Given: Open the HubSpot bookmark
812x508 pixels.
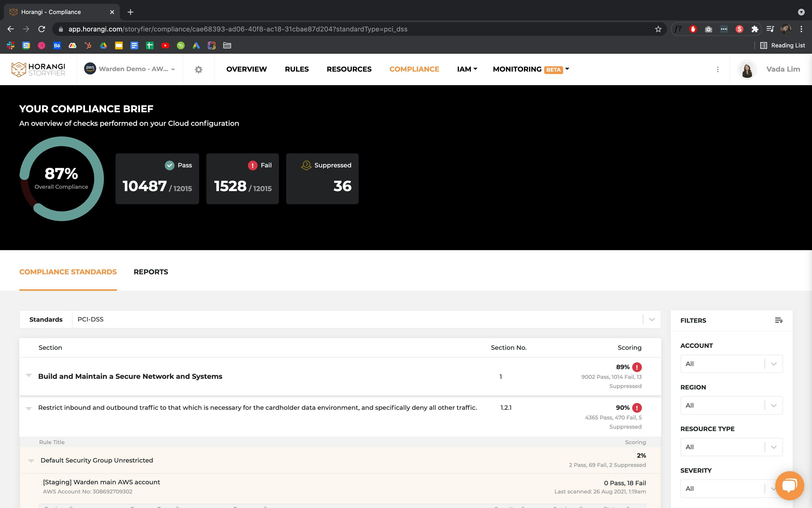Looking at the screenshot, I should tap(88, 45).
